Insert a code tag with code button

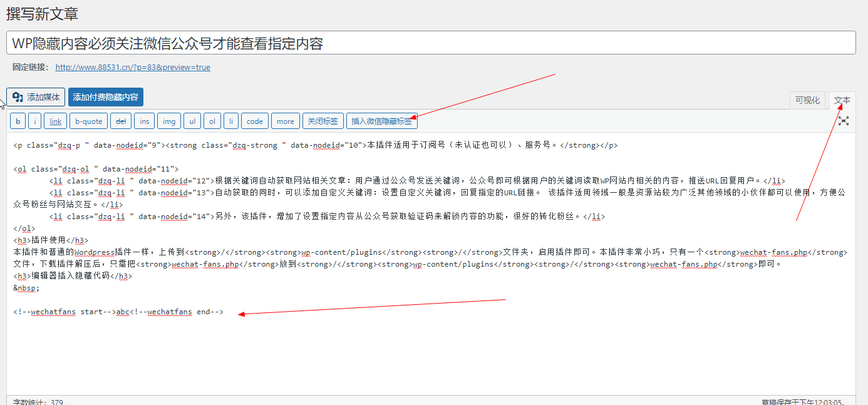click(x=255, y=121)
